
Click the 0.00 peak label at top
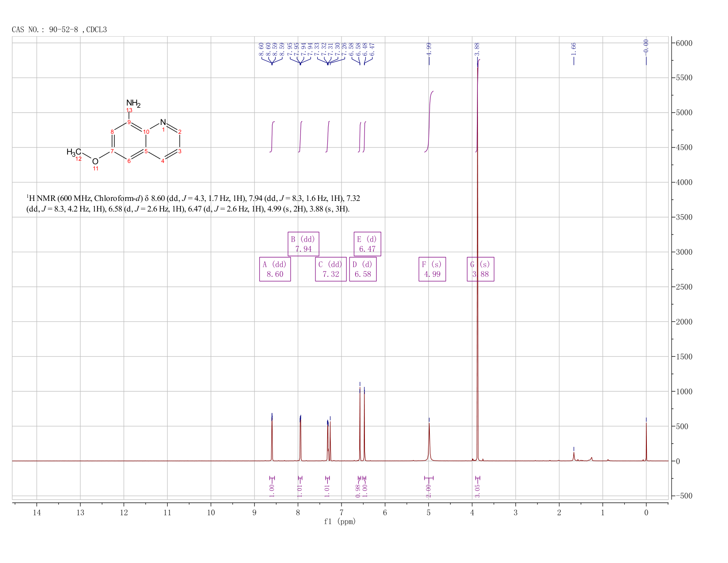coord(646,45)
